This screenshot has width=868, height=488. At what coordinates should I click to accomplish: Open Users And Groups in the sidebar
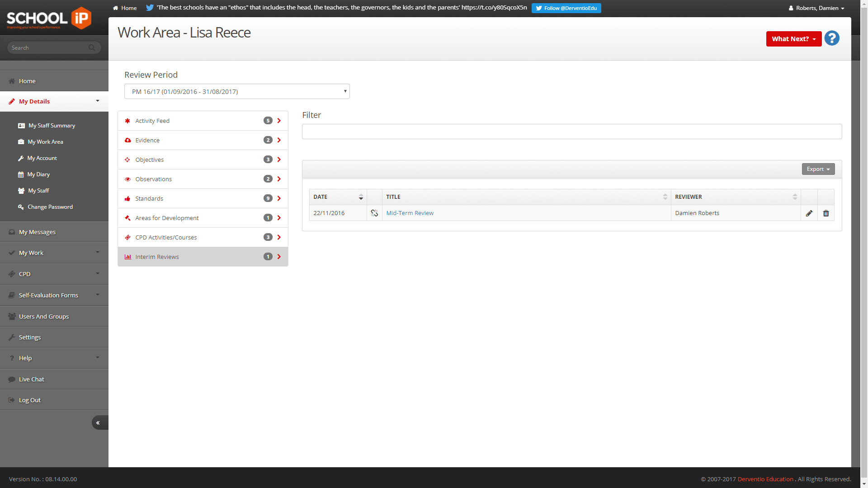click(x=54, y=316)
